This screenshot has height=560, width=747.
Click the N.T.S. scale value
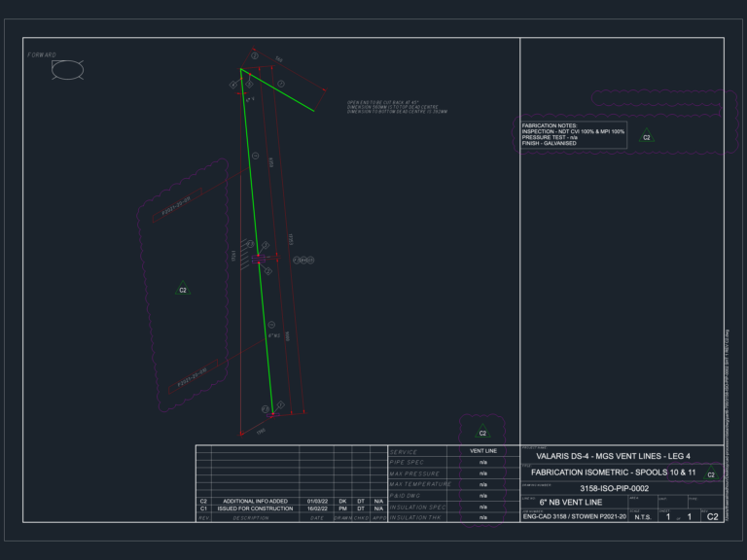pyautogui.click(x=643, y=516)
